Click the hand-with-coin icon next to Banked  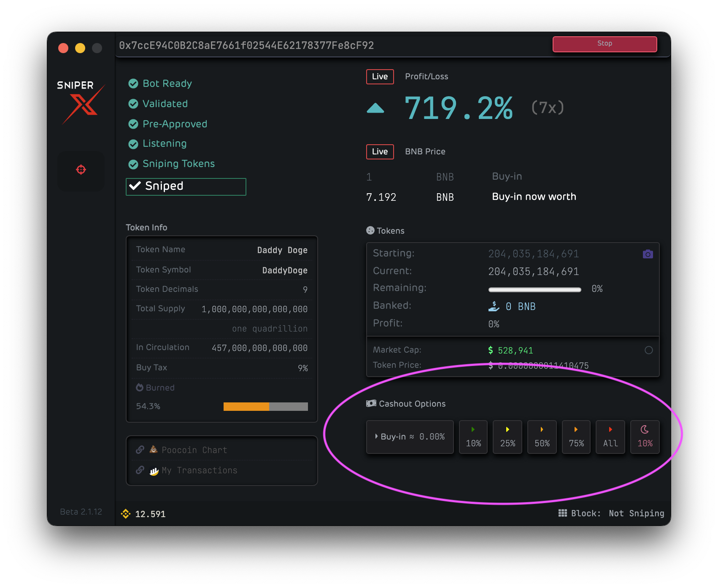click(494, 306)
